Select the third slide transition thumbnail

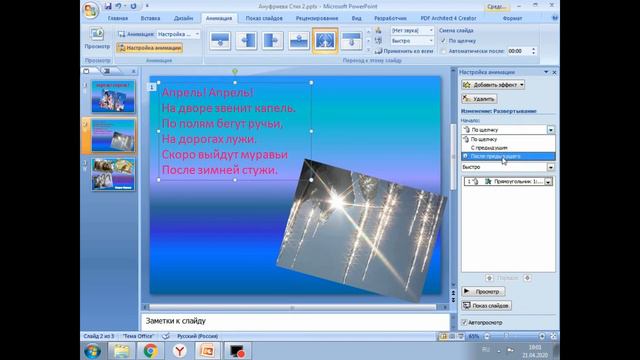pyautogui.click(x=273, y=40)
